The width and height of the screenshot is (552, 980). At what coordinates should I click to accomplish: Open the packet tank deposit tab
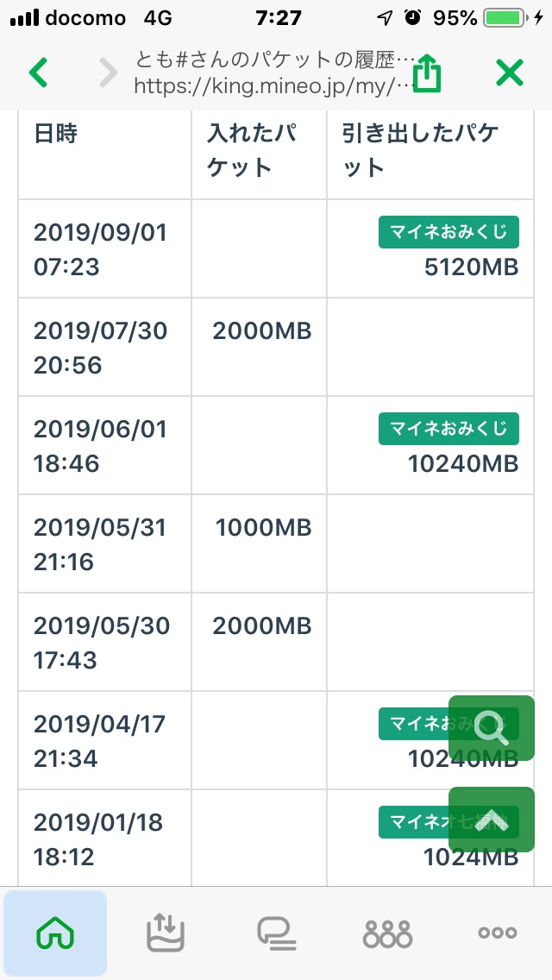tap(165, 933)
